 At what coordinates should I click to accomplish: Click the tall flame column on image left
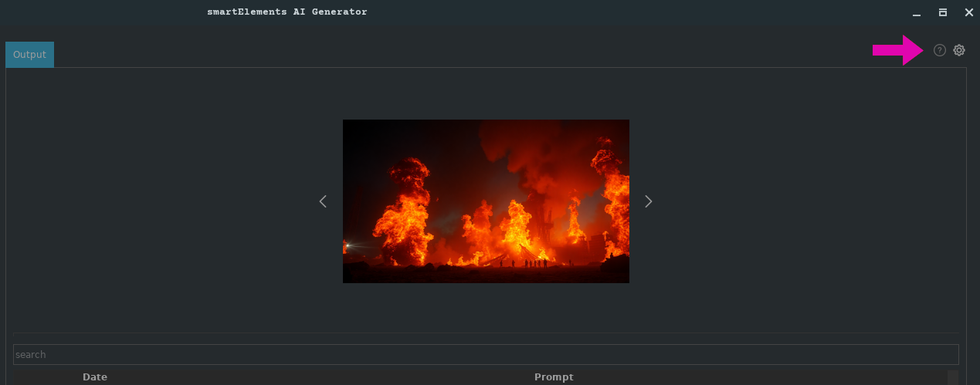click(403, 208)
